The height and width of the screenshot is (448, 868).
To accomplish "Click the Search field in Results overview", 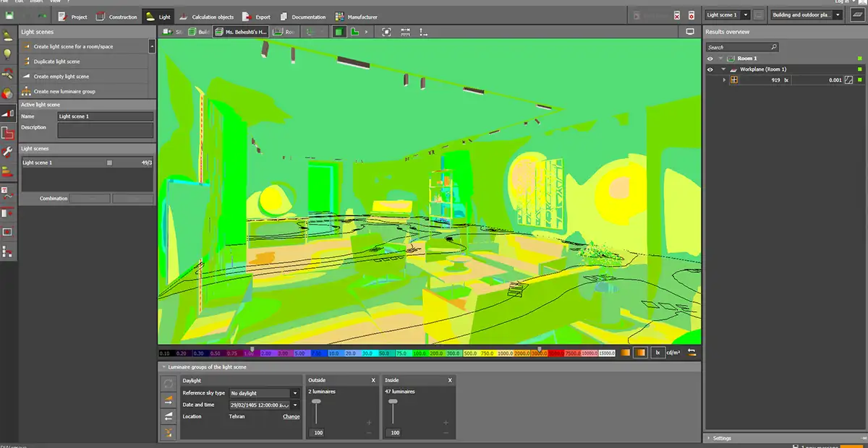I will click(x=743, y=47).
